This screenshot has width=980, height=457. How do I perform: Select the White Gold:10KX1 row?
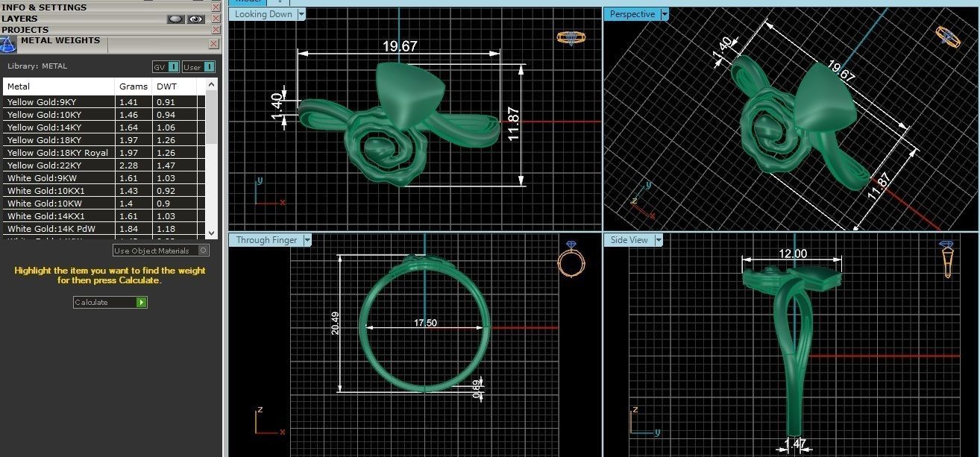[104, 191]
